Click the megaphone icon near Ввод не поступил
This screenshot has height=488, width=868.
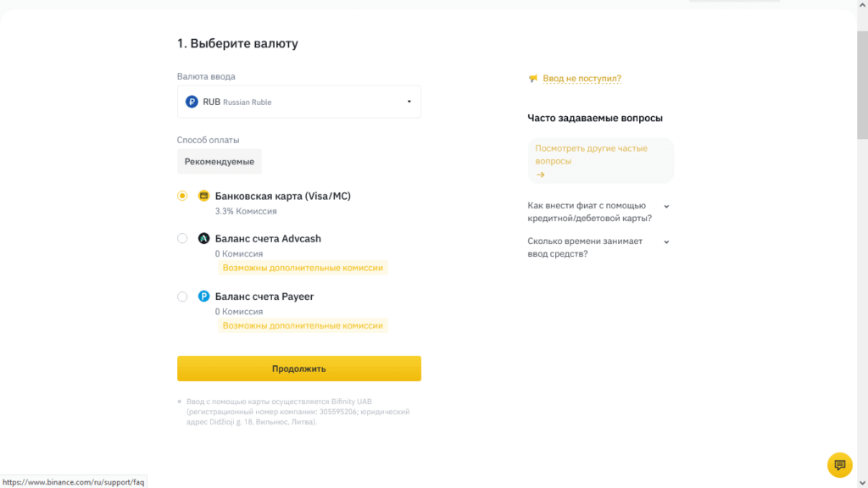[x=532, y=77]
